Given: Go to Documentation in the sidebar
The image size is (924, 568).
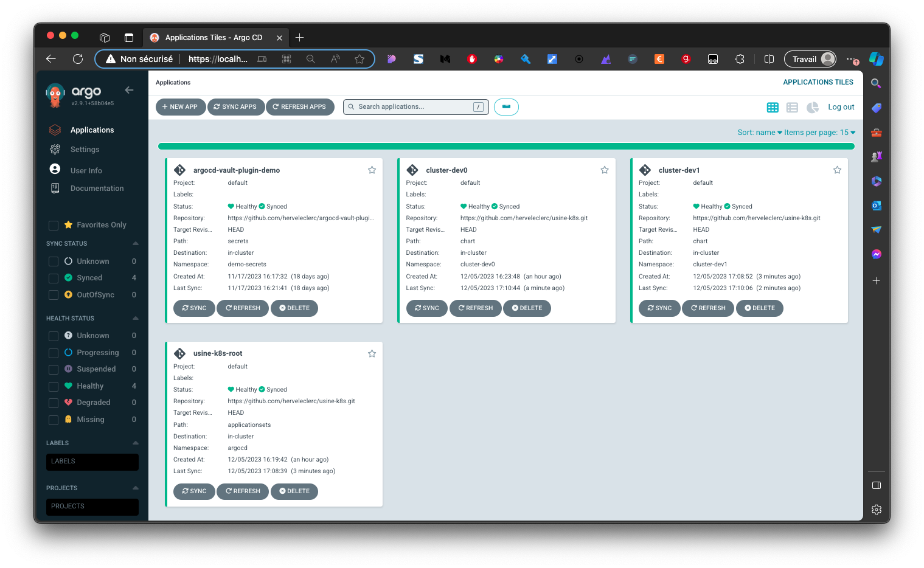Looking at the screenshot, I should 97,189.
